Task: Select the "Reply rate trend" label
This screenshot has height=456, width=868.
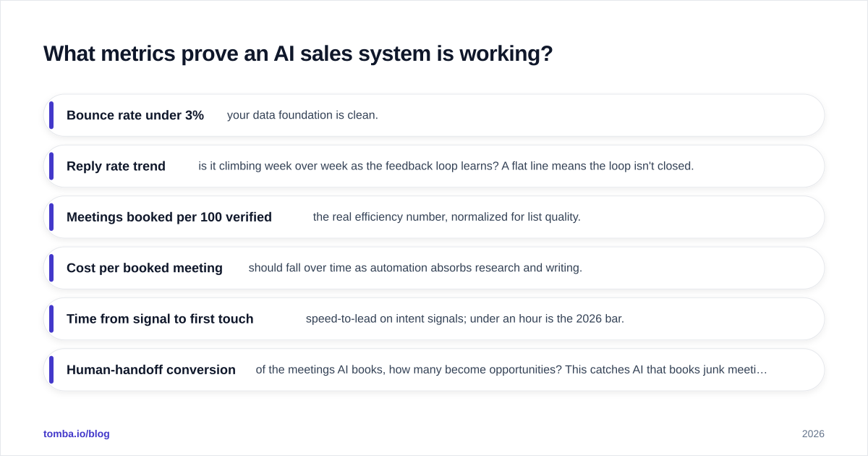Action: [116, 166]
